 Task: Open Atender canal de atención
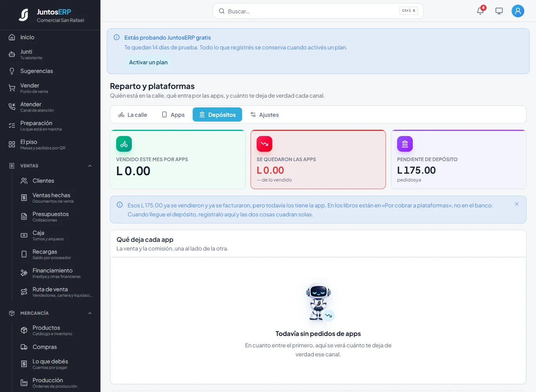point(50,107)
